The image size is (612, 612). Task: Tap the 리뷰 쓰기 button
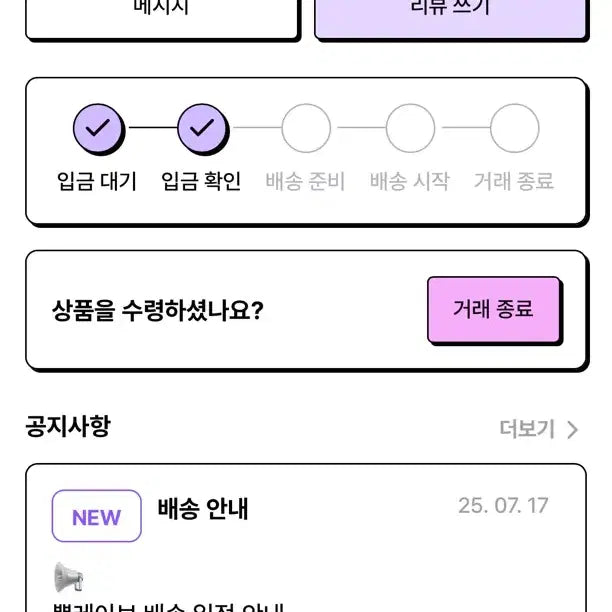(450, 12)
